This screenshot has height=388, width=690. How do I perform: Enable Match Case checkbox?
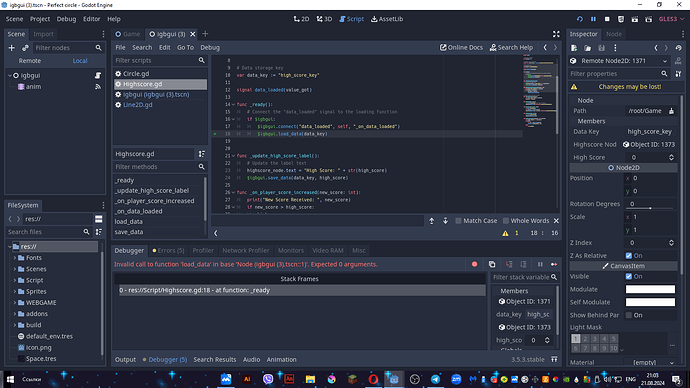coord(458,221)
